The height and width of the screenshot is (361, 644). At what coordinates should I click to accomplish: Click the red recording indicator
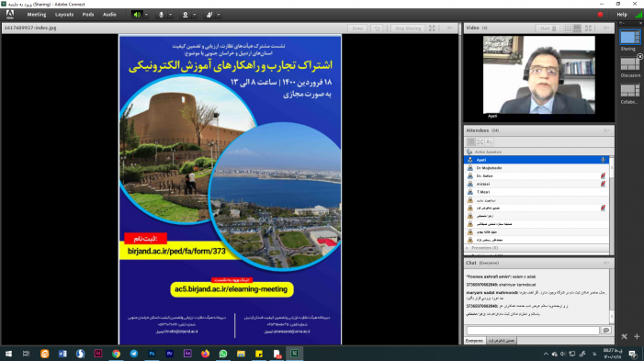pyautogui.click(x=600, y=15)
